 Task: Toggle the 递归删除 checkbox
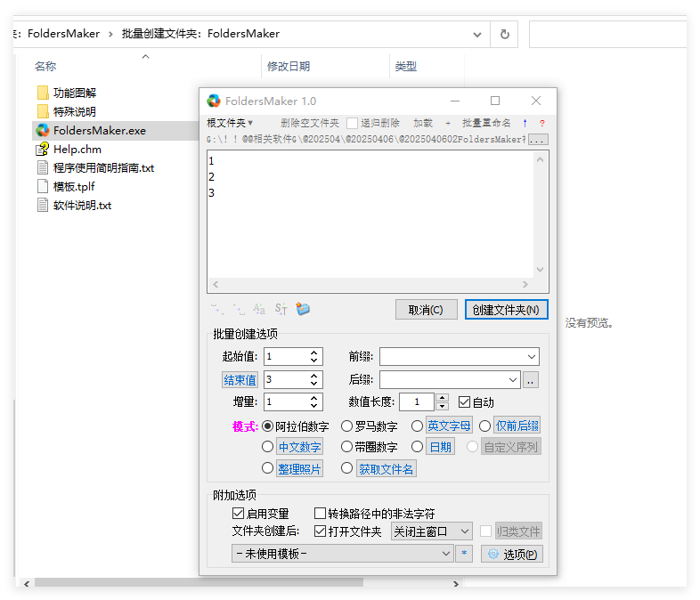click(x=353, y=123)
